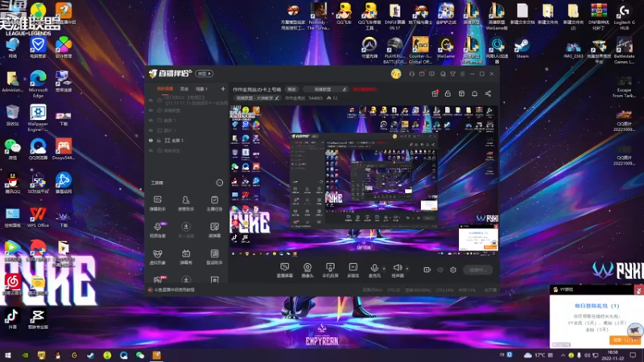The image size is (644, 362).
Task: Select the 全屏 1 source row
Action: (188, 140)
